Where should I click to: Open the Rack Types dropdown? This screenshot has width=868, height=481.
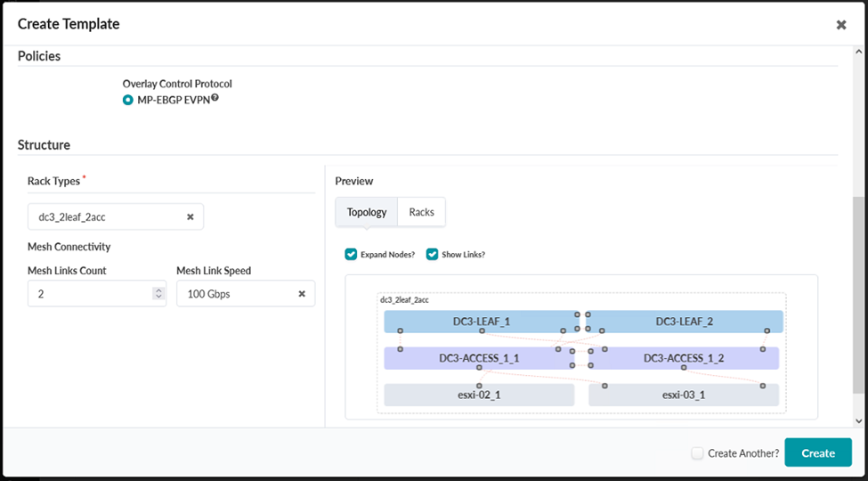tap(107, 216)
